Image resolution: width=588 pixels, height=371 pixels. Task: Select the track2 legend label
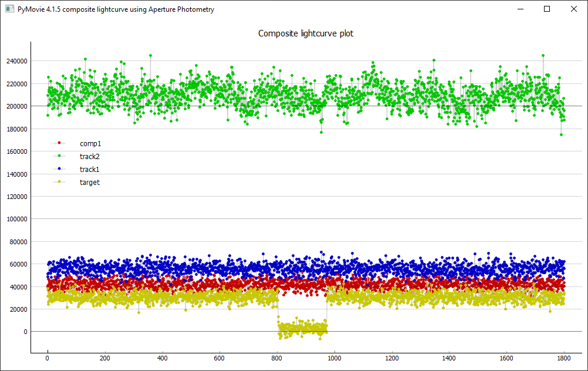coord(90,156)
